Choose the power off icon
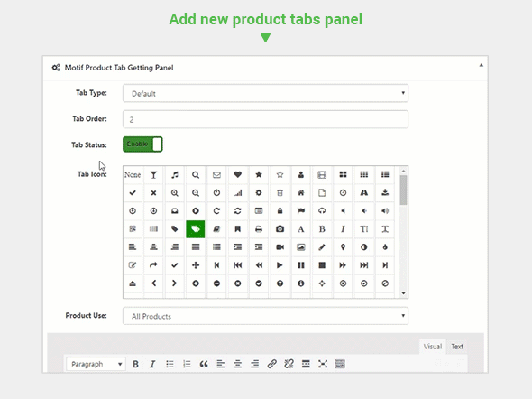 (216, 193)
